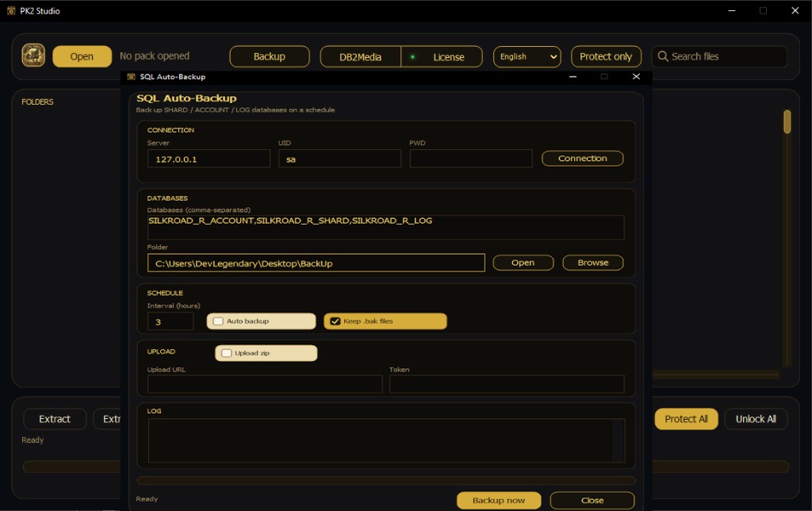Viewport: 812px width, 511px height.
Task: Open the DB2Media tool
Action: point(361,57)
